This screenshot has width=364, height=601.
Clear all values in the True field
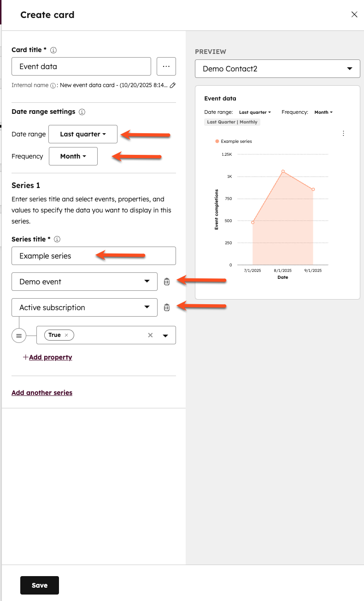tap(150, 335)
